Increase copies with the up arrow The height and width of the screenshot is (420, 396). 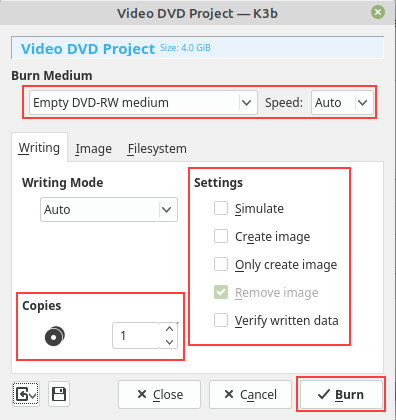(x=169, y=329)
